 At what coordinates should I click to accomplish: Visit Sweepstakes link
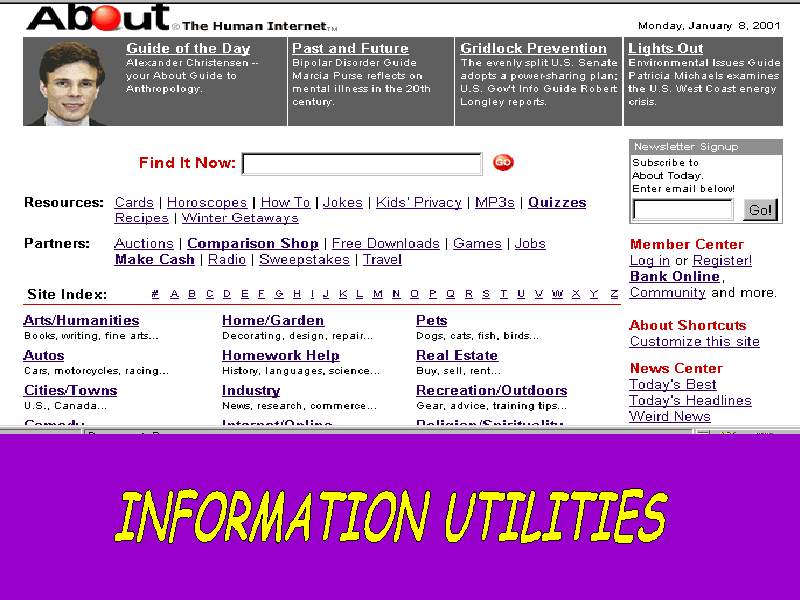304,260
